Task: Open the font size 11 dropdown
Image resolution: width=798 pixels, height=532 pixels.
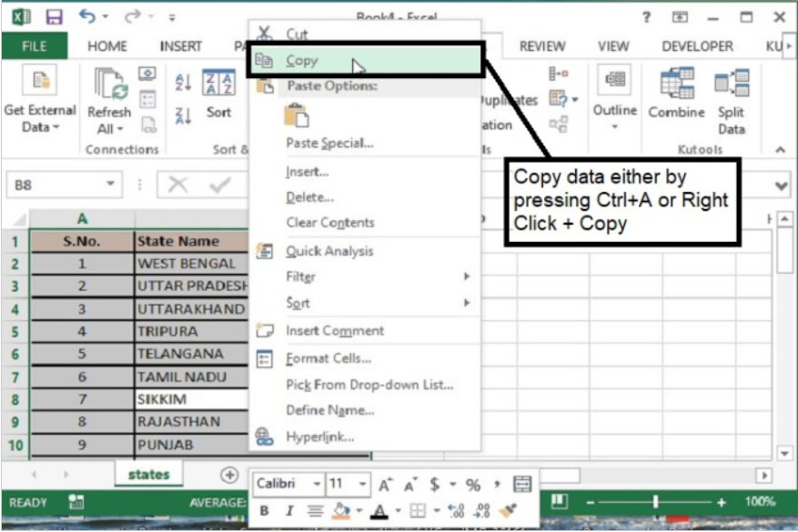Action: coord(362,484)
